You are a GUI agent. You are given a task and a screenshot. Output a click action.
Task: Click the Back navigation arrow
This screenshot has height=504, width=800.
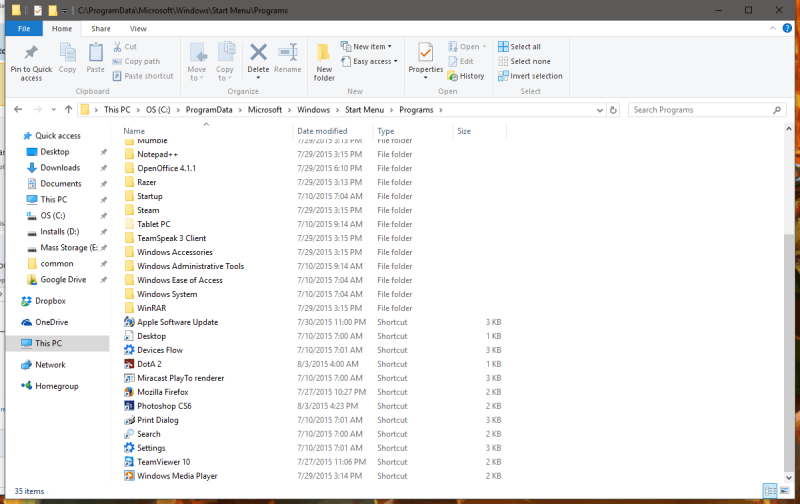18,110
